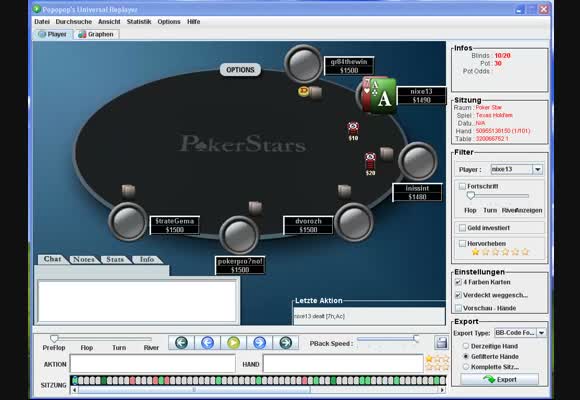Click inissint's avatar circle

(x=418, y=161)
